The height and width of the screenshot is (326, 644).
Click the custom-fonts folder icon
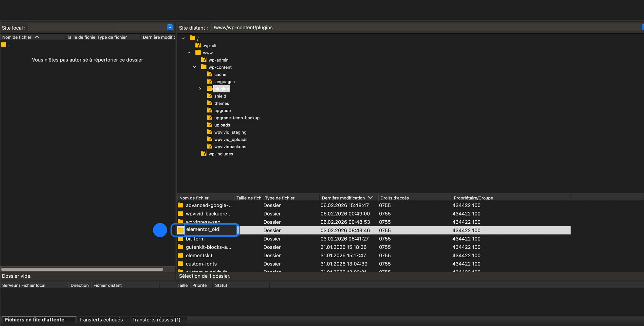tap(180, 264)
